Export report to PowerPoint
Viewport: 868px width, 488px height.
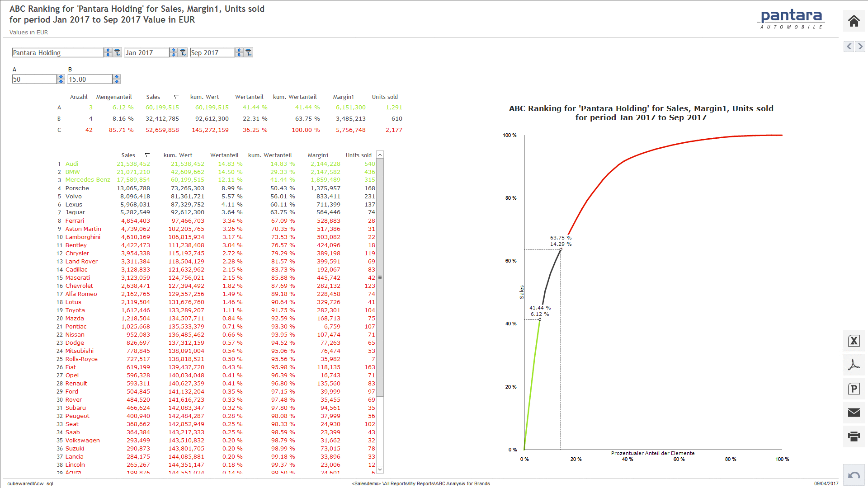click(x=854, y=389)
